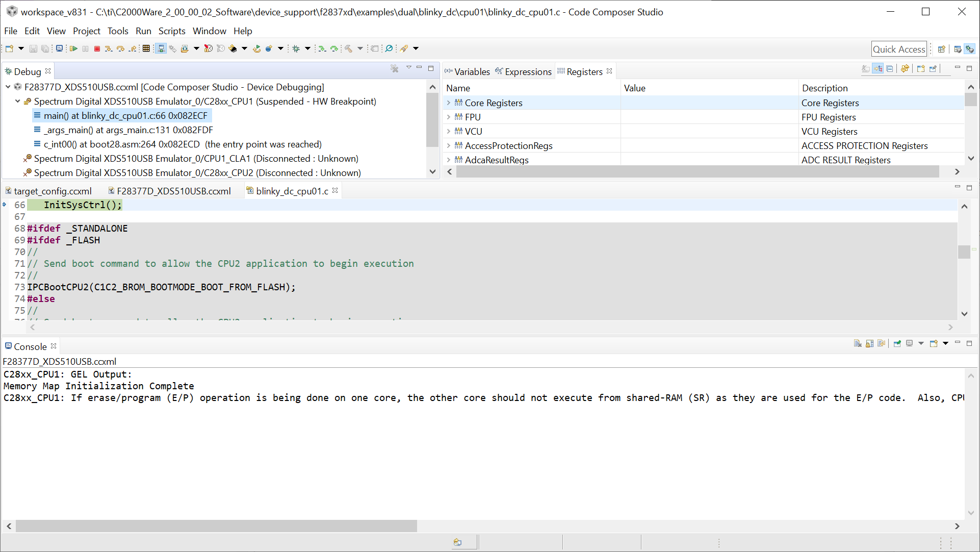Close the blinky_dc_cpu01.c editor tab
The height and width of the screenshot is (552, 980).
click(335, 190)
